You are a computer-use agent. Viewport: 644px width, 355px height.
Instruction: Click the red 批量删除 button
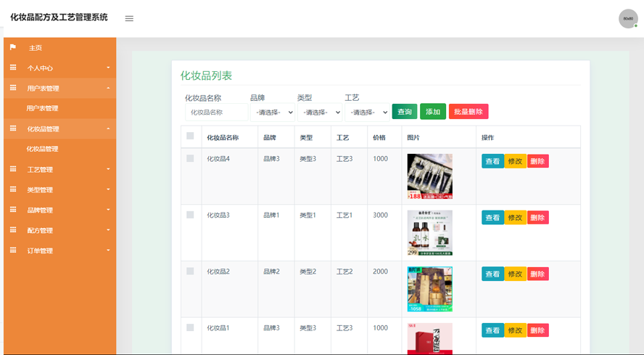tap(468, 112)
